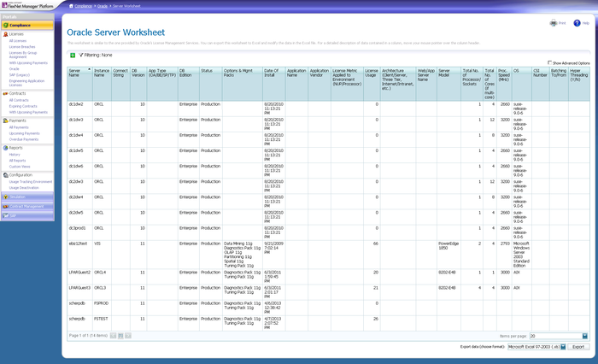Screen dimensions: 598x364
Task: Enable the Show Advanced Options checkbox
Action: [x=549, y=62]
